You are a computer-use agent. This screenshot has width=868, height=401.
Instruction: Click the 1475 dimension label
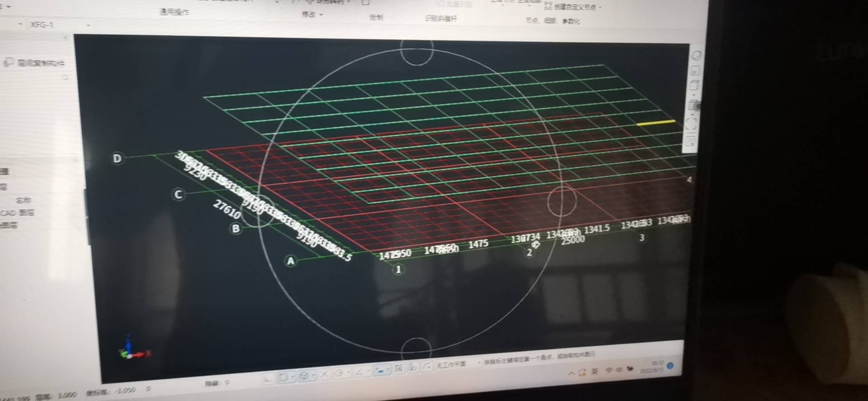pyautogui.click(x=478, y=244)
